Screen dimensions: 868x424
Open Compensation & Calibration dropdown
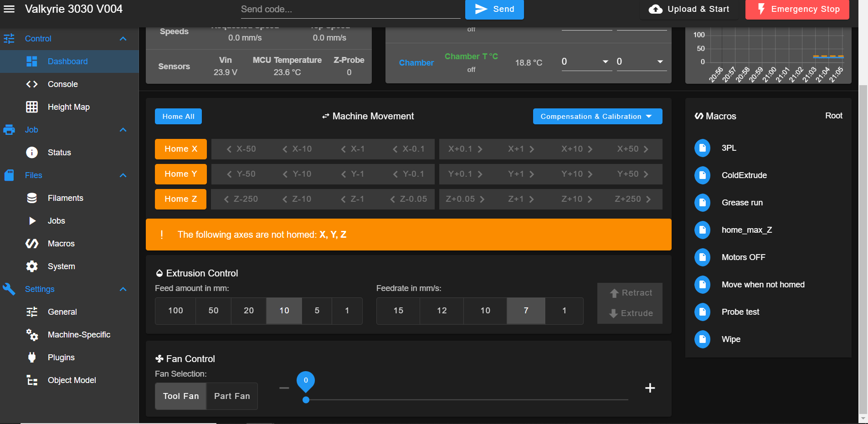click(597, 116)
